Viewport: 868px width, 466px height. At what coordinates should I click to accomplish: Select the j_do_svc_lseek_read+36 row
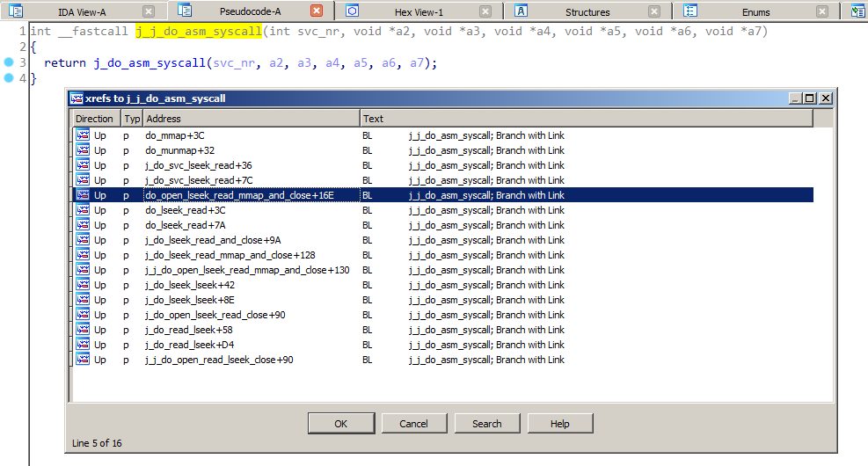(443, 165)
